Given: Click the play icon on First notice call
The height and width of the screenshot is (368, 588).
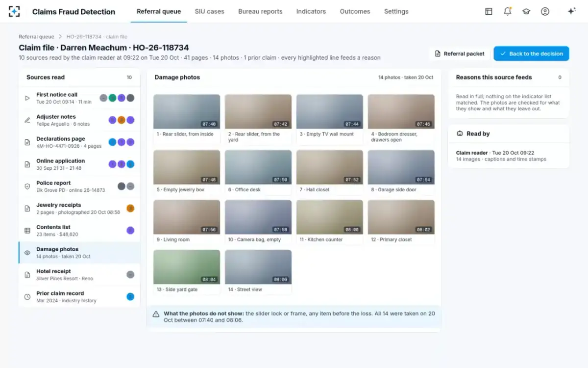Looking at the screenshot, I should click(27, 98).
